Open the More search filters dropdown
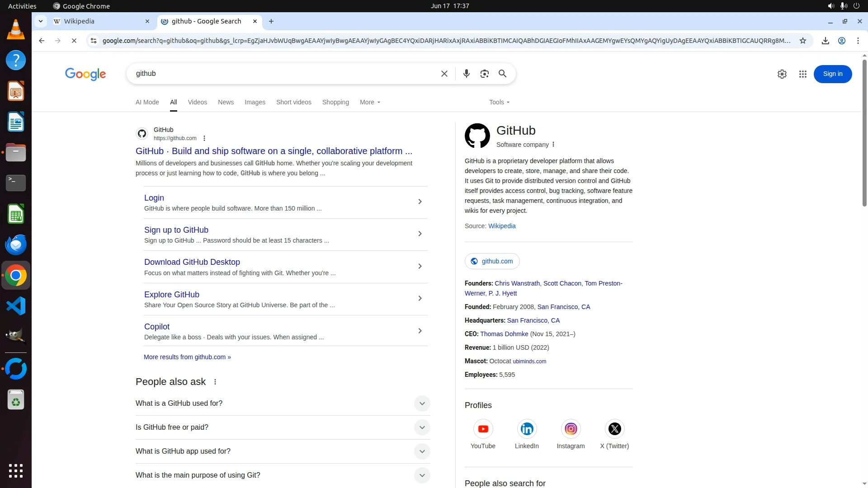 coord(370,102)
